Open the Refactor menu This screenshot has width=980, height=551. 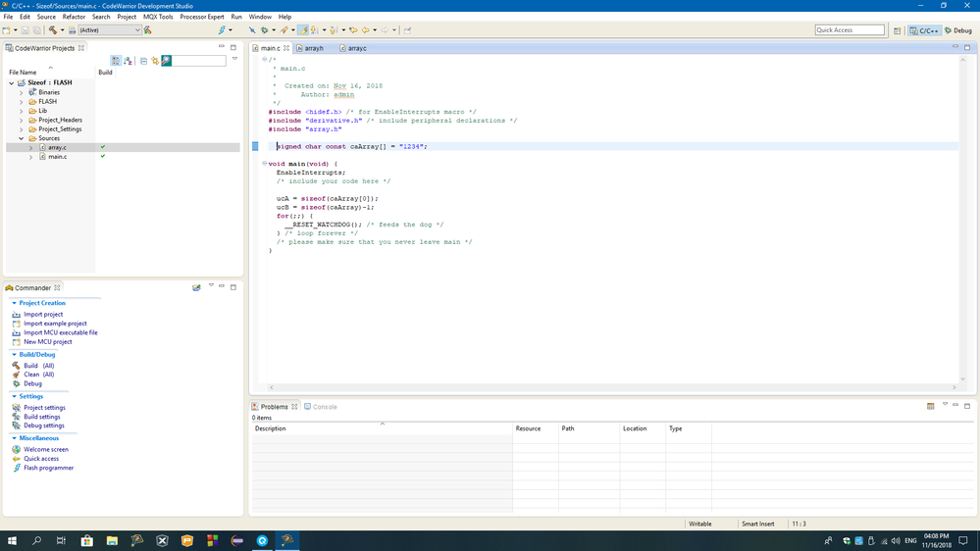pos(74,17)
